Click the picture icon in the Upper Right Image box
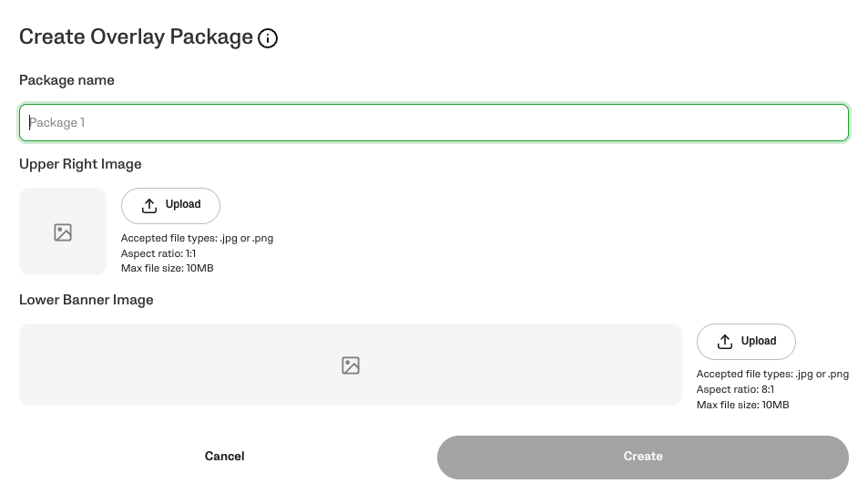868x504 pixels. (63, 232)
